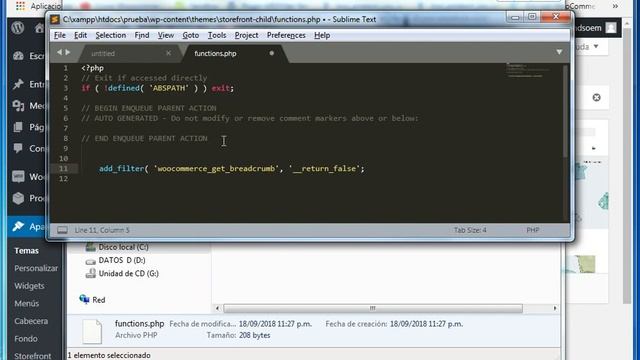This screenshot has width=640, height=360.
Task: Click the '__return_false' string in code
Action: click(325, 169)
